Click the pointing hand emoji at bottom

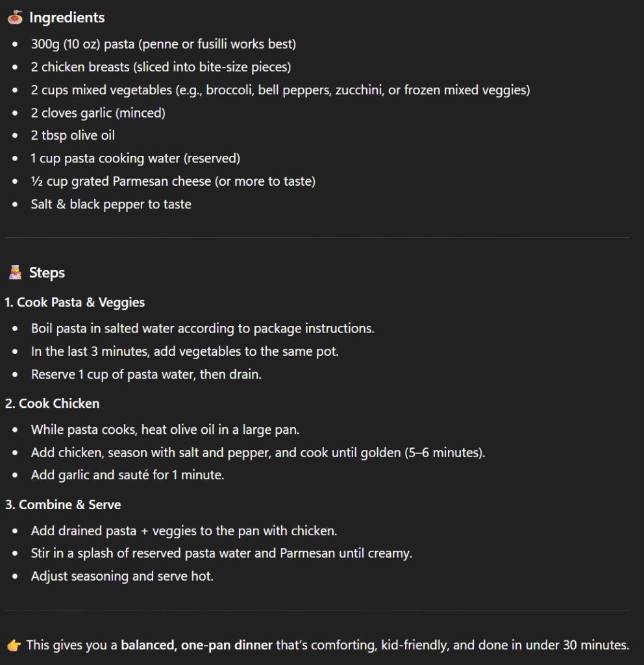[x=14, y=646]
